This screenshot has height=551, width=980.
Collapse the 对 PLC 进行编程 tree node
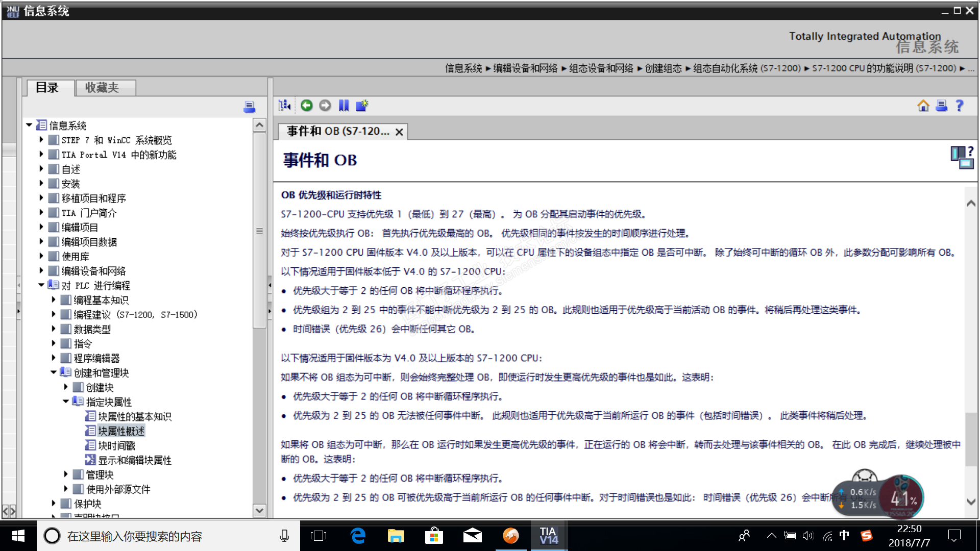coord(41,285)
